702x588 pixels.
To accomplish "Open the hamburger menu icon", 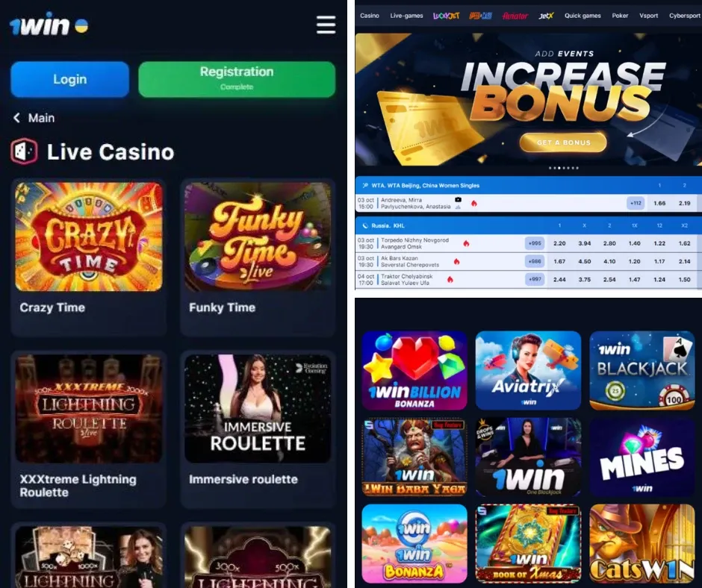I will pos(326,25).
